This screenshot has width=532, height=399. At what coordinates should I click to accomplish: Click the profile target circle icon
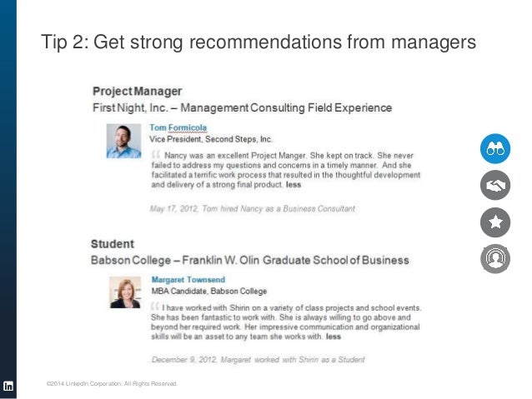tap(494, 259)
